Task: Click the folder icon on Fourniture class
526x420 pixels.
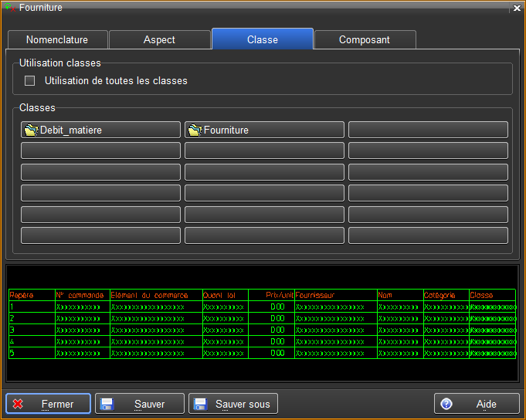Action: pos(195,130)
